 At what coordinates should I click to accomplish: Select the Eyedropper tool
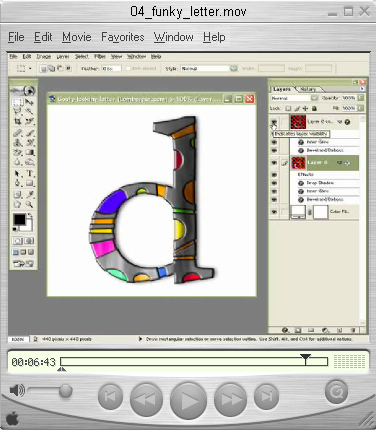click(x=29, y=194)
